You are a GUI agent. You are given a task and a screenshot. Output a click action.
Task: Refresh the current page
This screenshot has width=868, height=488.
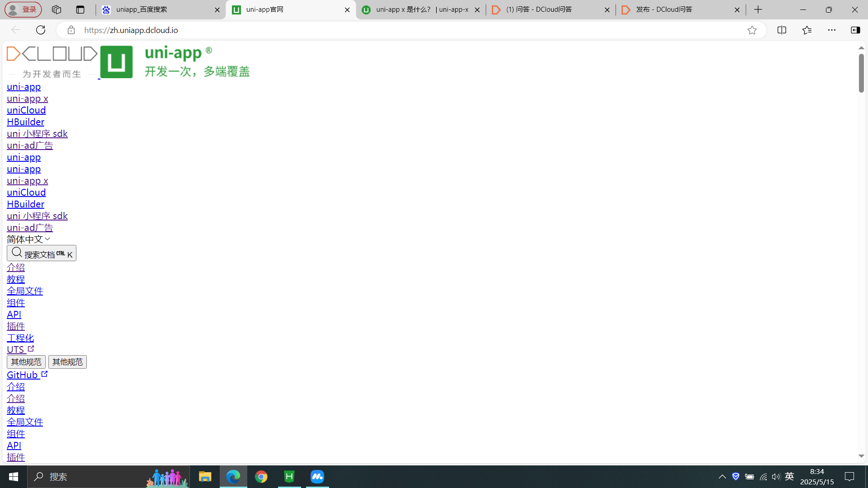coord(41,30)
